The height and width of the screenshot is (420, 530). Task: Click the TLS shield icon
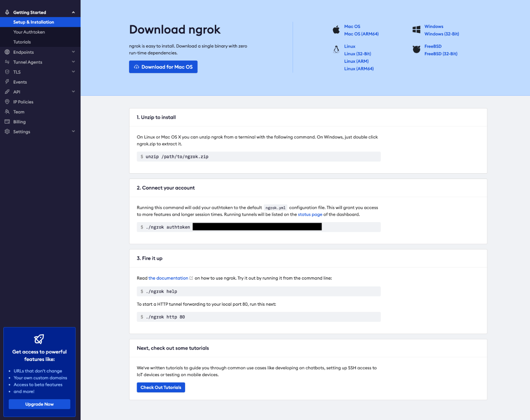point(7,72)
